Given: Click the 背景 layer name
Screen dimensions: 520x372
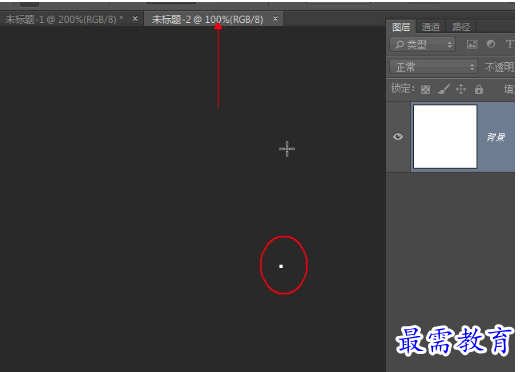Looking at the screenshot, I should coord(496,137).
